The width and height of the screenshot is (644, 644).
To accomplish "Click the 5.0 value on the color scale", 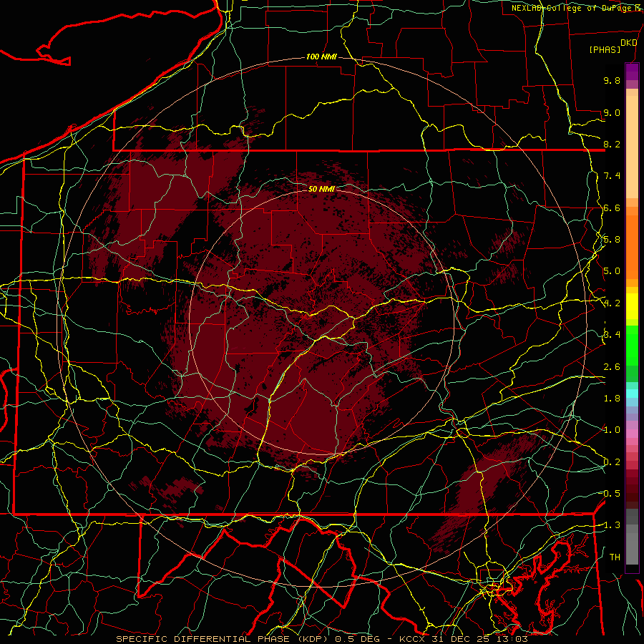I will click(612, 271).
